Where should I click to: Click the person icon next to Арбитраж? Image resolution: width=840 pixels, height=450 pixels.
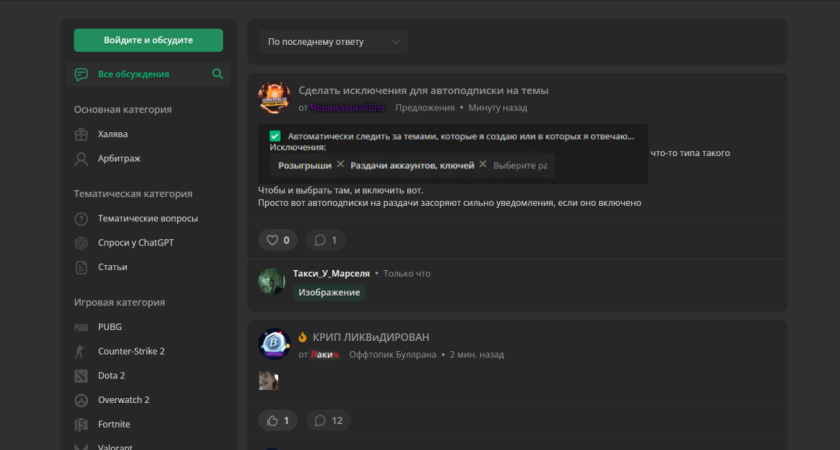[x=81, y=159]
